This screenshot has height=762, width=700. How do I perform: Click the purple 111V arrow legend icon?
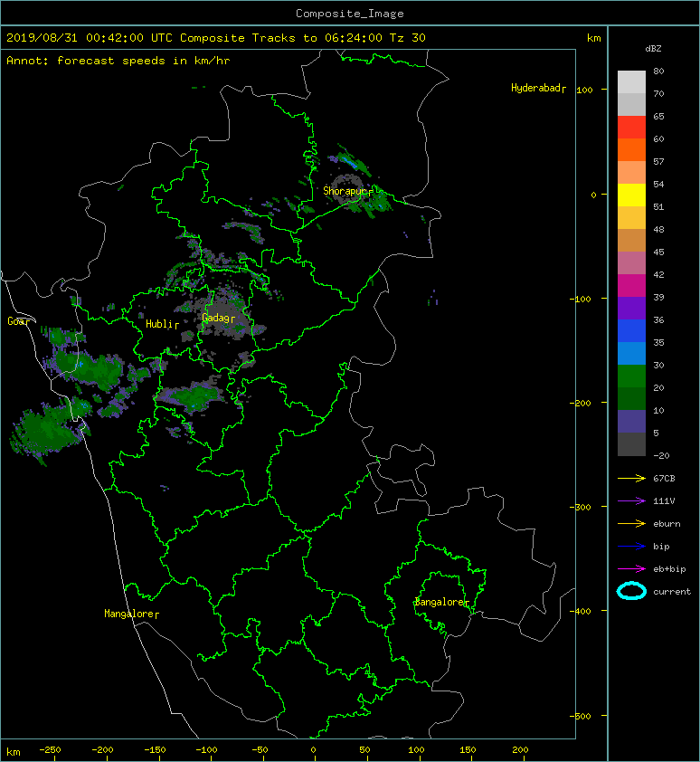pos(631,500)
